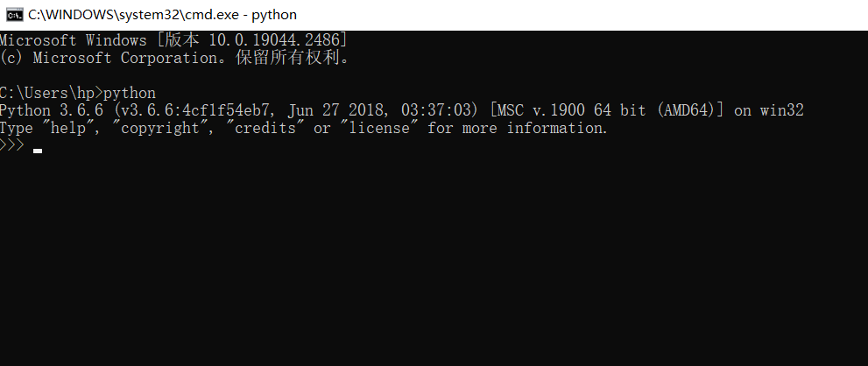Click the >>> Python prompt
The width and height of the screenshot is (868, 366).
pos(12,145)
